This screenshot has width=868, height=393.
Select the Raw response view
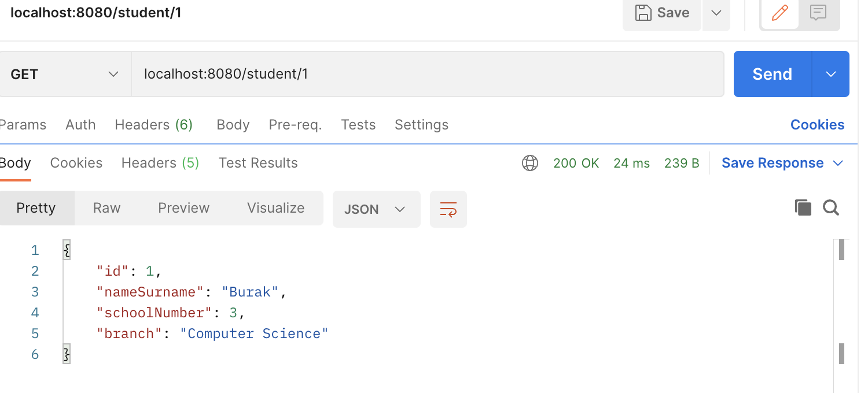[106, 208]
